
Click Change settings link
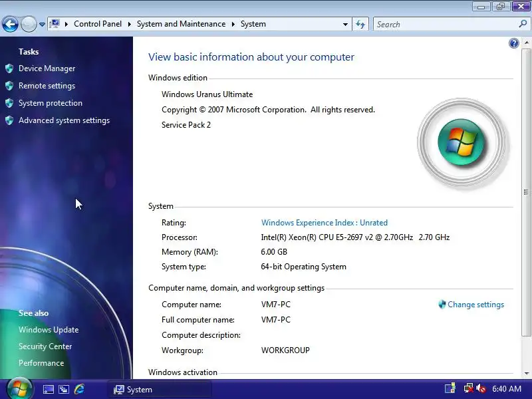point(475,305)
